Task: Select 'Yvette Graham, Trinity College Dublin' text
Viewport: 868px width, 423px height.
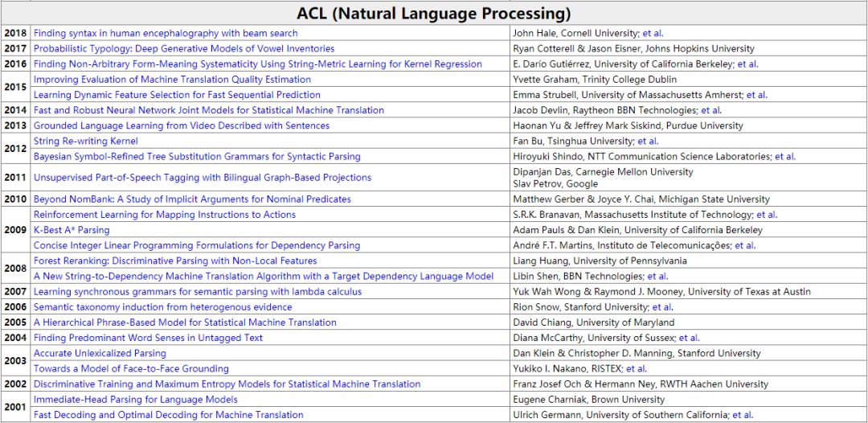Action: pyautogui.click(x=595, y=80)
